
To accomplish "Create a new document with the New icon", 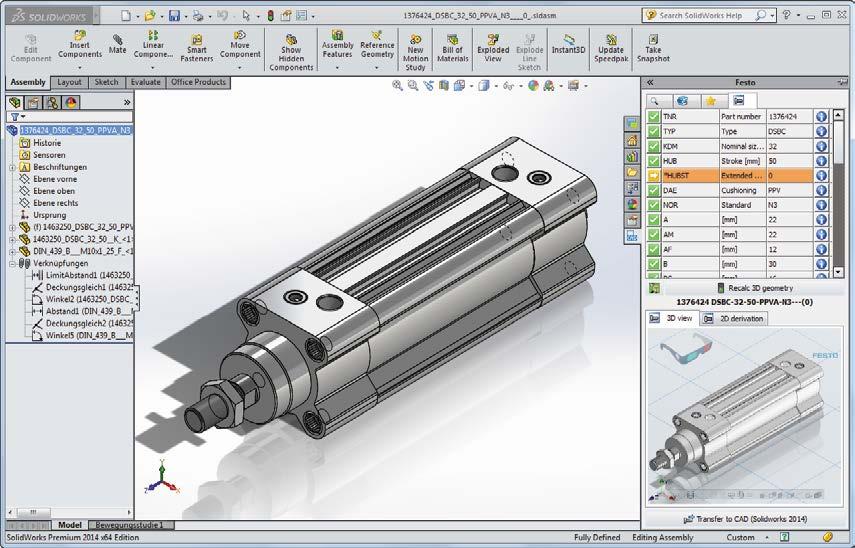I will tap(126, 16).
